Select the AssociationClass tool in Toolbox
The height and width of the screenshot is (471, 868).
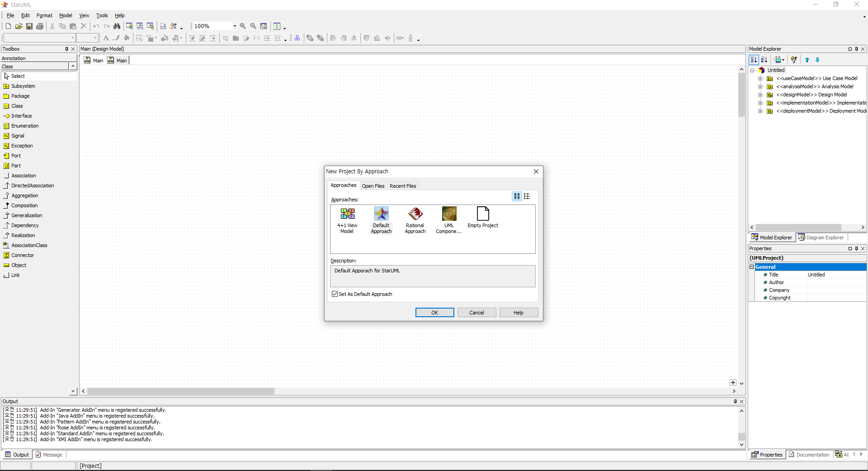coord(29,245)
